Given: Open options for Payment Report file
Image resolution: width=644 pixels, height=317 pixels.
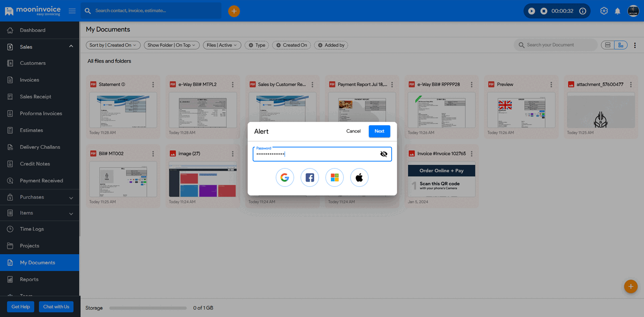Looking at the screenshot, I should (x=392, y=85).
